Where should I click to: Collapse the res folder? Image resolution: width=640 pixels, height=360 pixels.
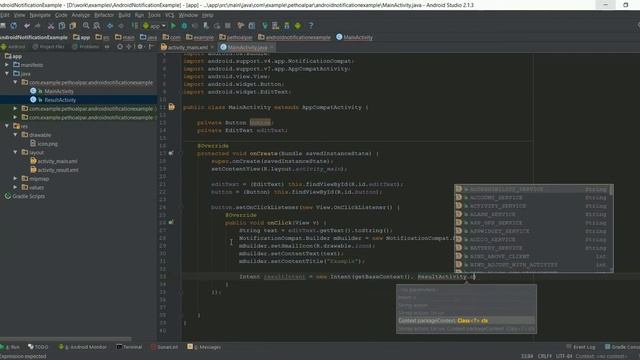click(7, 126)
